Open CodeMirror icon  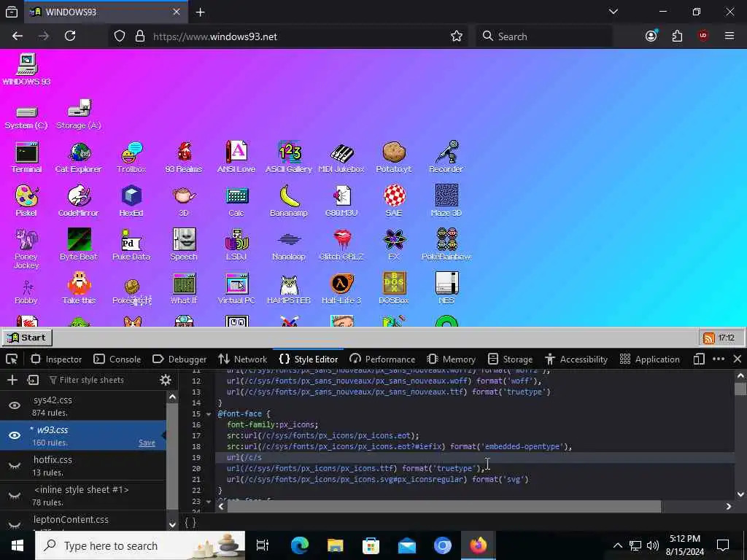coord(79,201)
